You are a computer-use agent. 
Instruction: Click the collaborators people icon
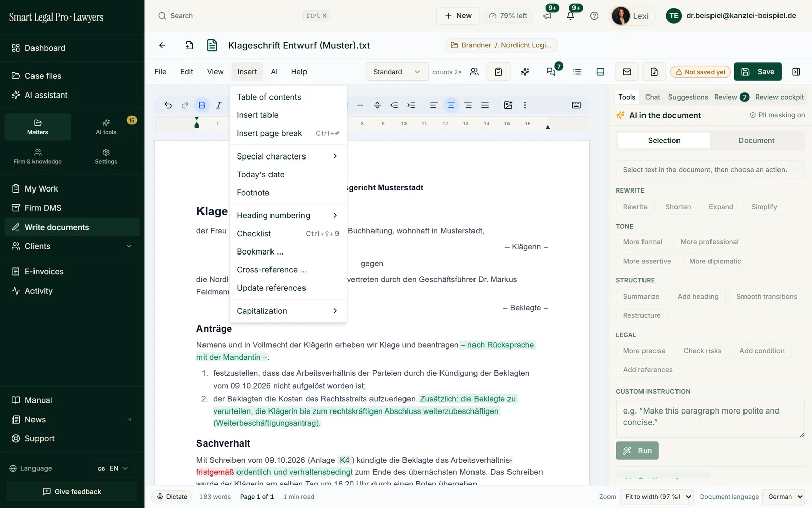pyautogui.click(x=474, y=72)
